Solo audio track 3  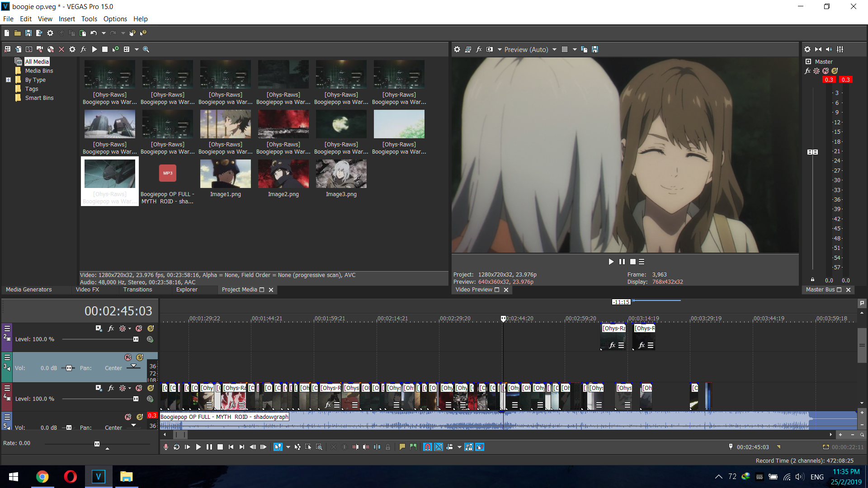[140, 357]
